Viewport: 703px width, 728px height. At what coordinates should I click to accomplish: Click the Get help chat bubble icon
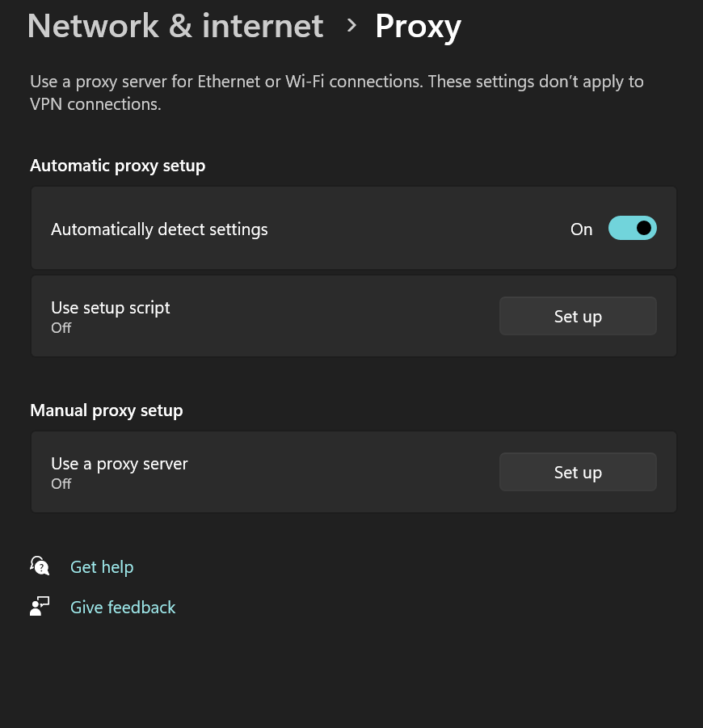click(x=38, y=565)
